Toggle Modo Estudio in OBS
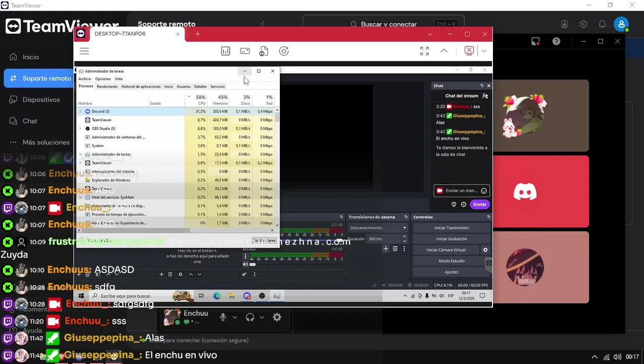 tap(452, 261)
